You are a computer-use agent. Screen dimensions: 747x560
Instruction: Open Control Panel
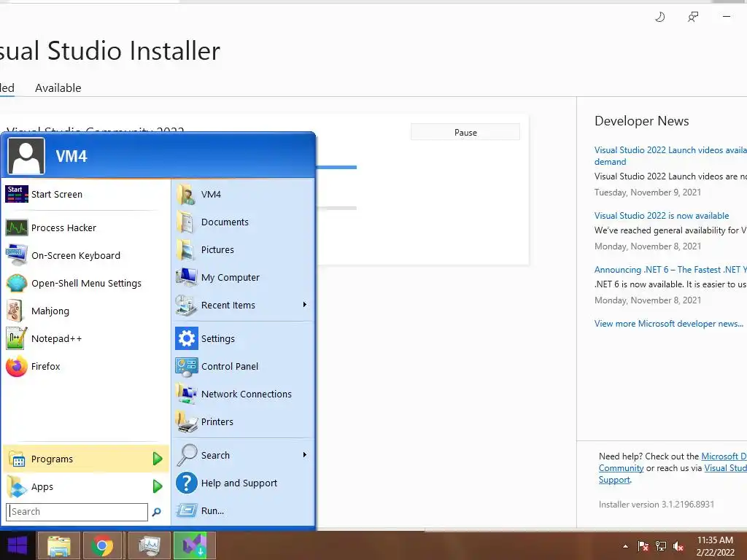coord(243,366)
